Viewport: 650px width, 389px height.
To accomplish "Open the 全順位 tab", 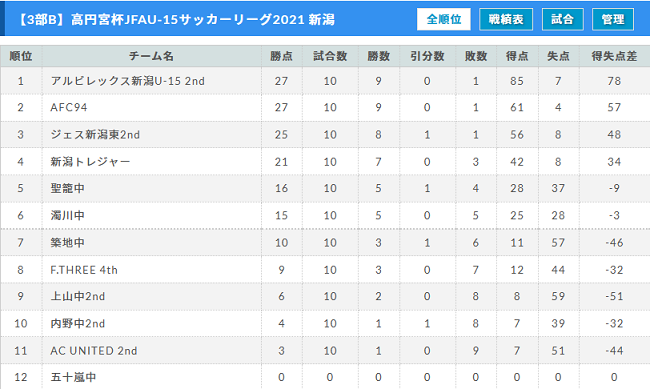I will 444,19.
